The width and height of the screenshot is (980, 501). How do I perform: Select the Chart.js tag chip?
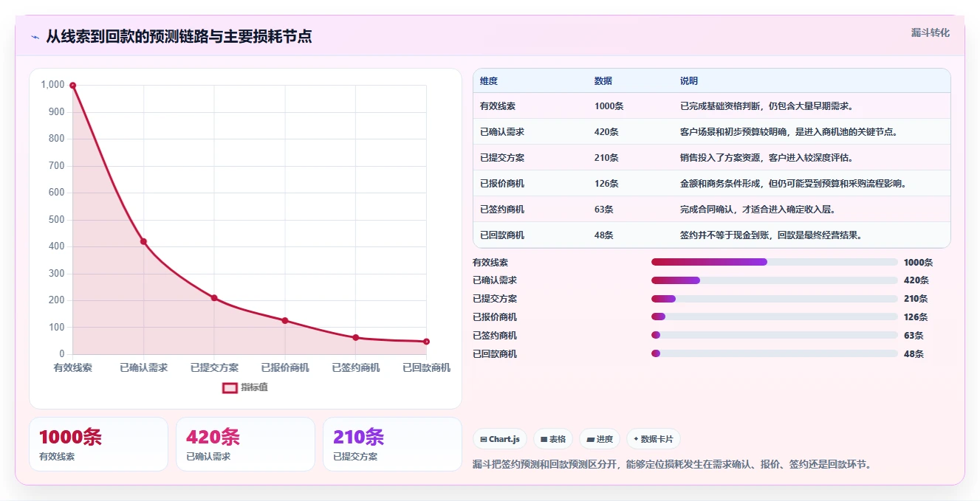(x=500, y=439)
